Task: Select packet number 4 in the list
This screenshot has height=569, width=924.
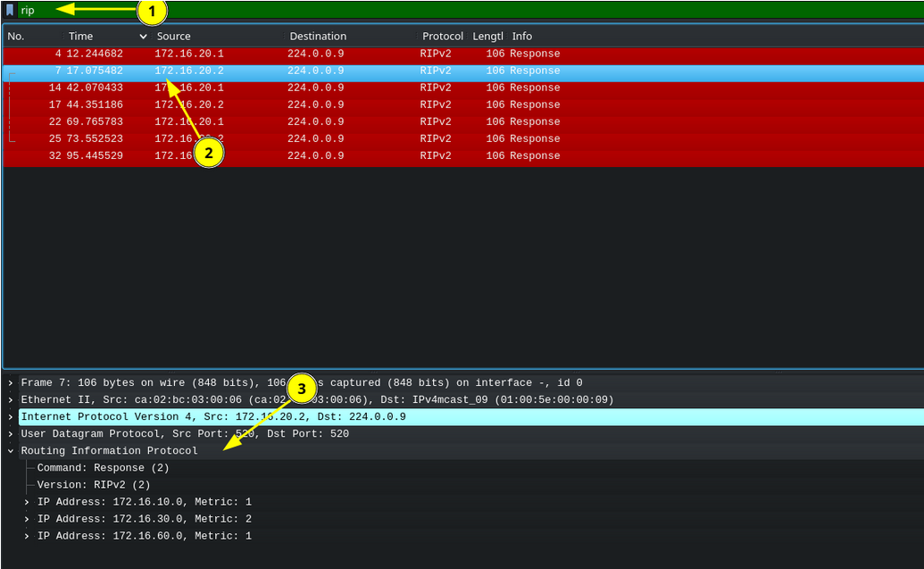Action: click(268, 54)
